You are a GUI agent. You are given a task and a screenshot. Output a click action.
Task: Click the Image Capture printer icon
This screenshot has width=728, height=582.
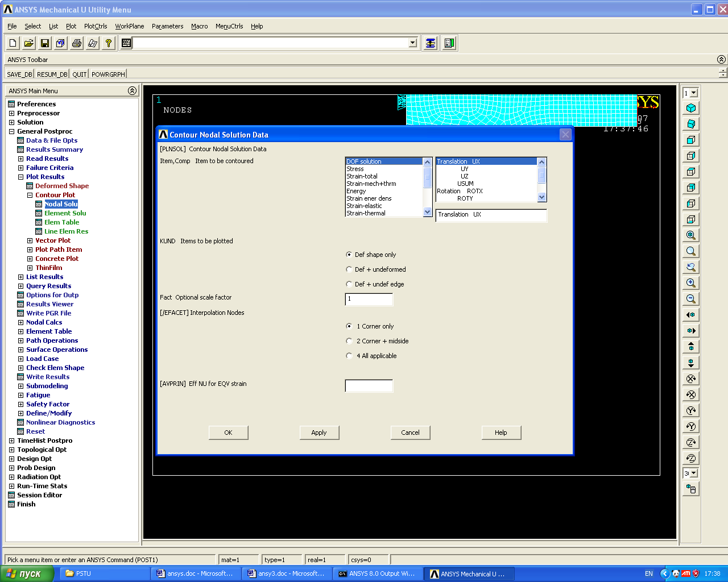77,43
